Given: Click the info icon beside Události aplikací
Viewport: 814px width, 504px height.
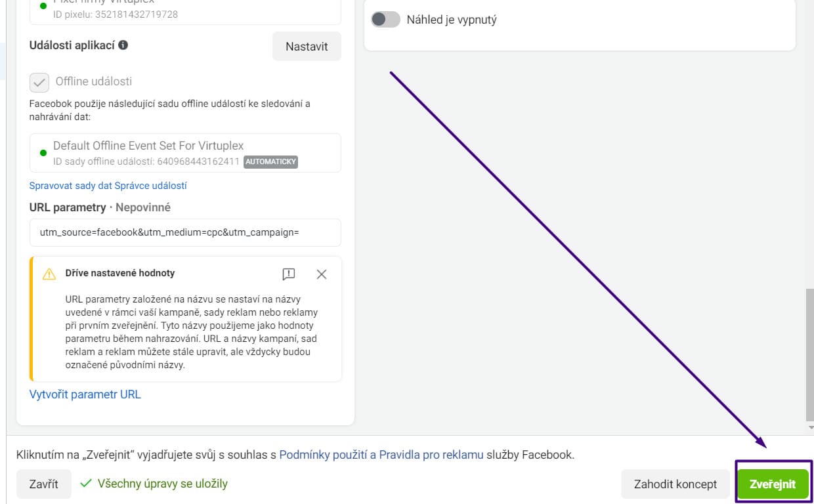Looking at the screenshot, I should [x=123, y=45].
